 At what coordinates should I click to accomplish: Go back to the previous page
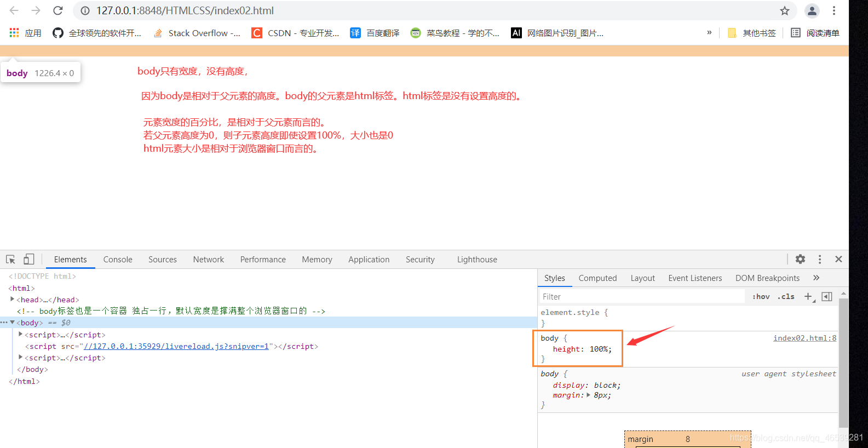point(14,10)
